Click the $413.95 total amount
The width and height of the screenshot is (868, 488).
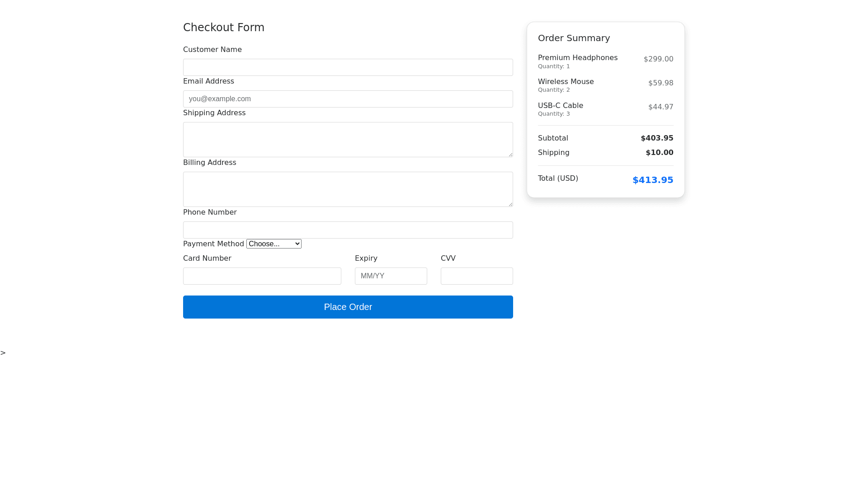(652, 180)
